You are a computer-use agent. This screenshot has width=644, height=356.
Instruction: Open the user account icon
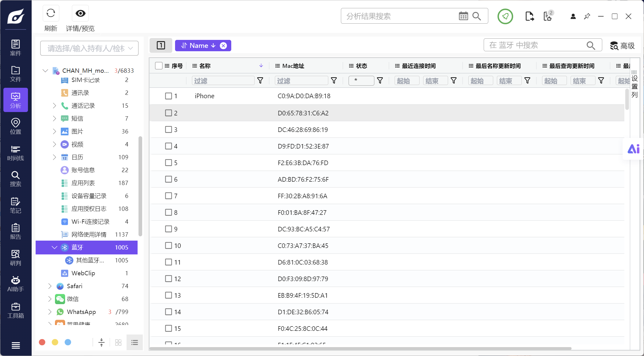coord(573,16)
